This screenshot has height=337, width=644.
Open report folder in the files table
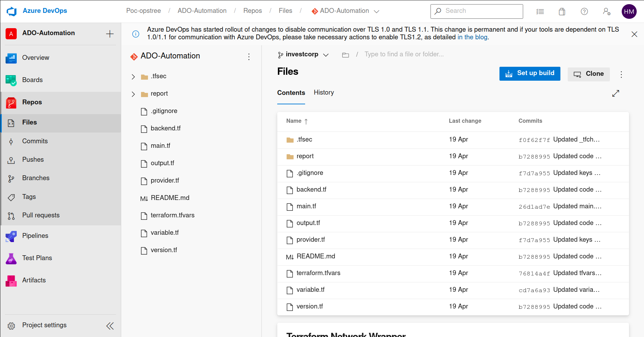[305, 156]
